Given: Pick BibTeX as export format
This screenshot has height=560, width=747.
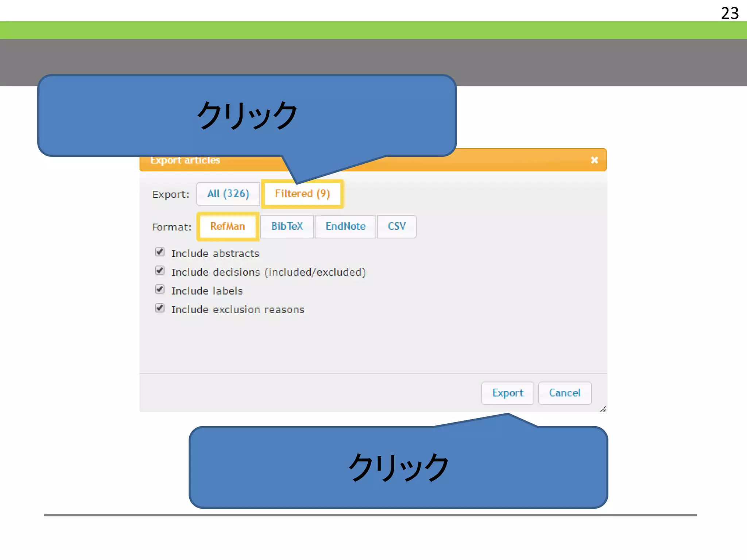Looking at the screenshot, I should pos(287,226).
